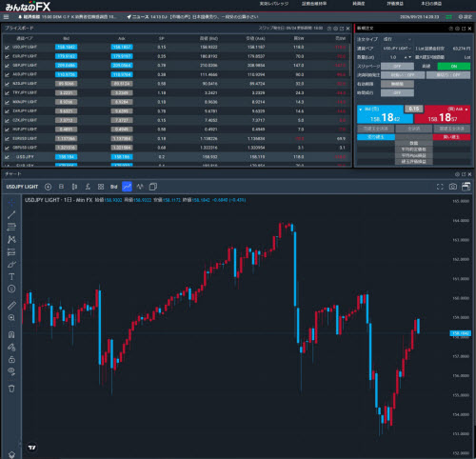Click the copy chart windows icon

pyautogui.click(x=153, y=187)
